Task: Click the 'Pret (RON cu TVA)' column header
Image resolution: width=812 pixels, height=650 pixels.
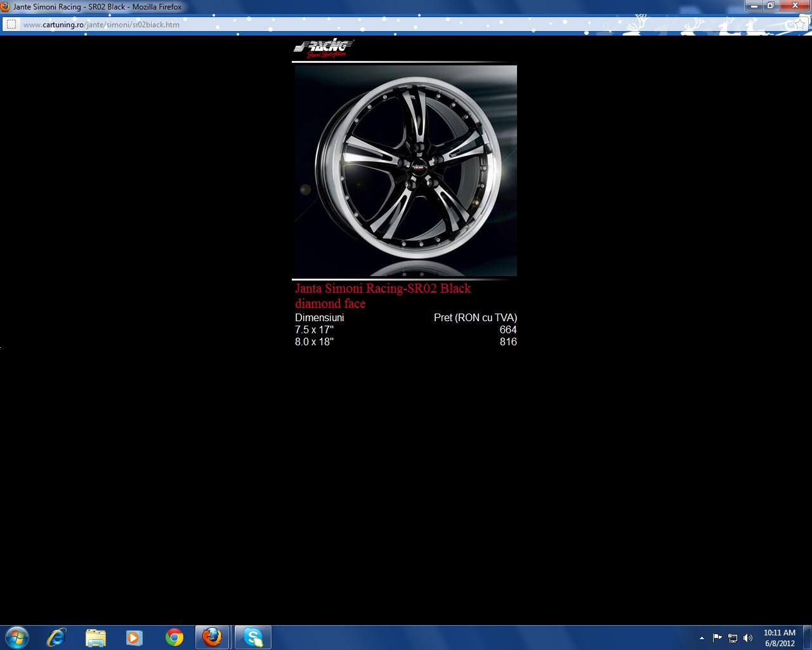Action: pyautogui.click(x=475, y=317)
